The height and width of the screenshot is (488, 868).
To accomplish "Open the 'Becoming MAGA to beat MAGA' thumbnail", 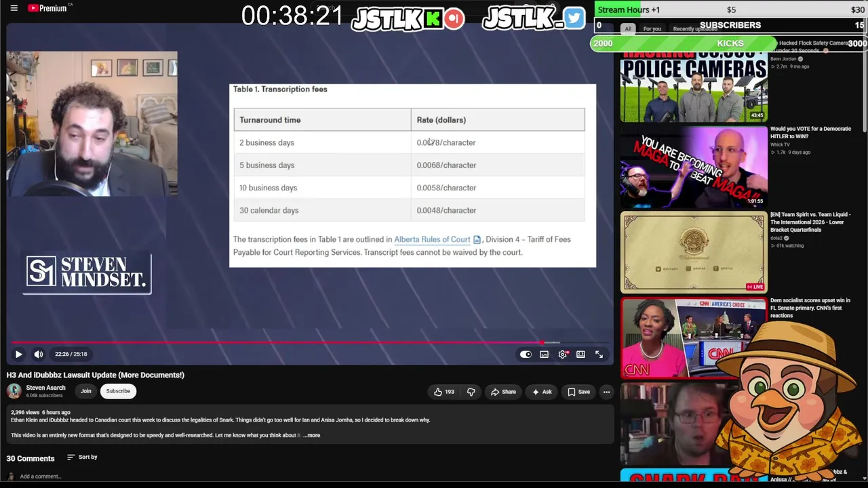I will click(x=694, y=167).
